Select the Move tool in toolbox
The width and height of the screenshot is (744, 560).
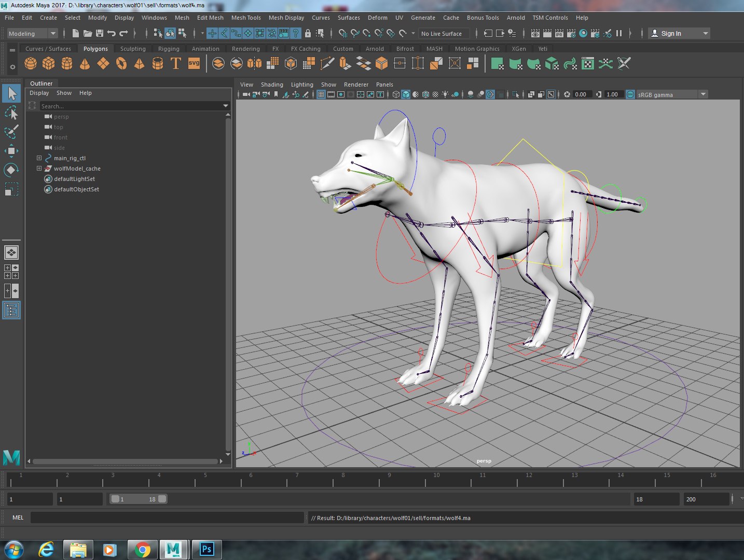(11, 151)
